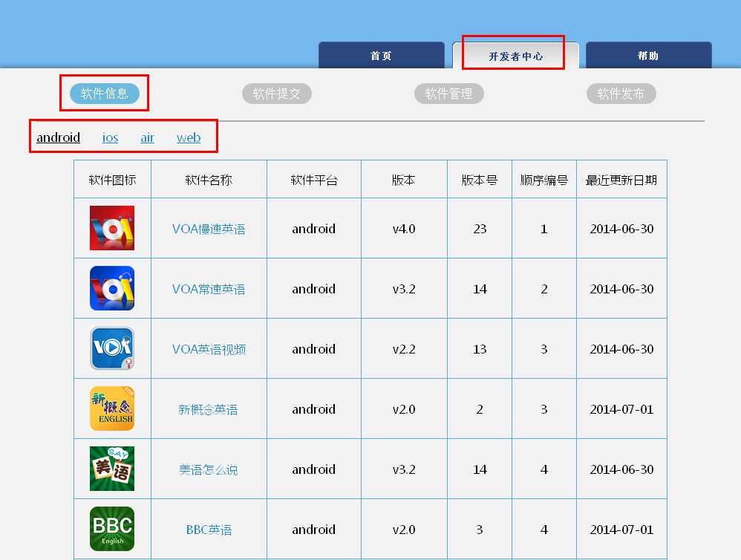Click android platform cell in 美语怎么说 row
Screen dimensions: 741x560
pyautogui.click(x=314, y=469)
